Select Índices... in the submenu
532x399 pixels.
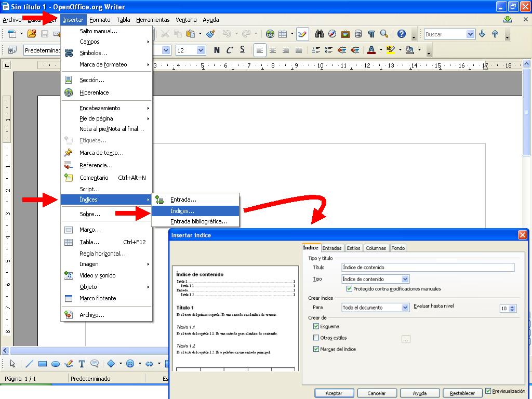click(x=195, y=211)
